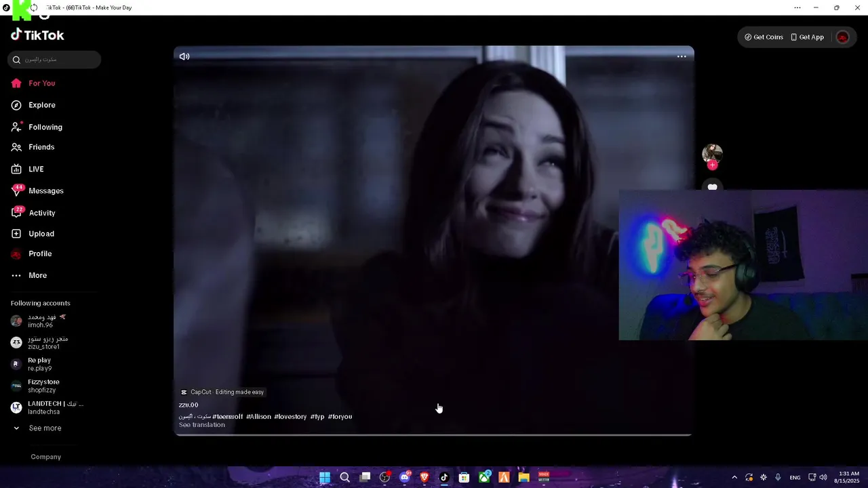This screenshot has height=488, width=868.
Task: Open Windows taskbar search
Action: click(x=344, y=478)
